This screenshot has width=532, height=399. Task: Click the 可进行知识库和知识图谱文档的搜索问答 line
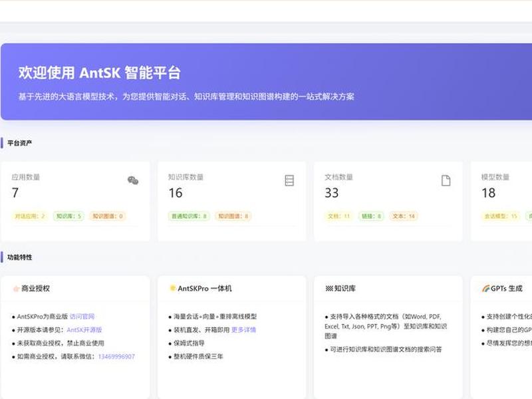386,350
